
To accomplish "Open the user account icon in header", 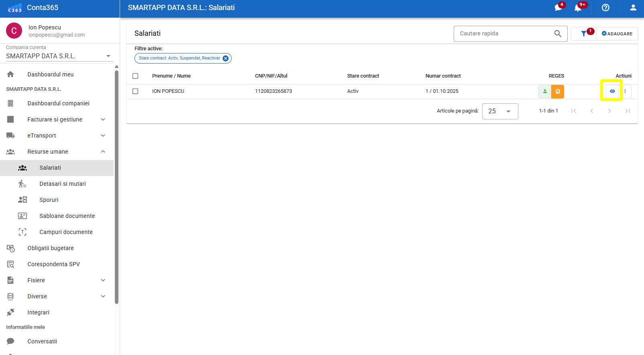I will point(633,8).
